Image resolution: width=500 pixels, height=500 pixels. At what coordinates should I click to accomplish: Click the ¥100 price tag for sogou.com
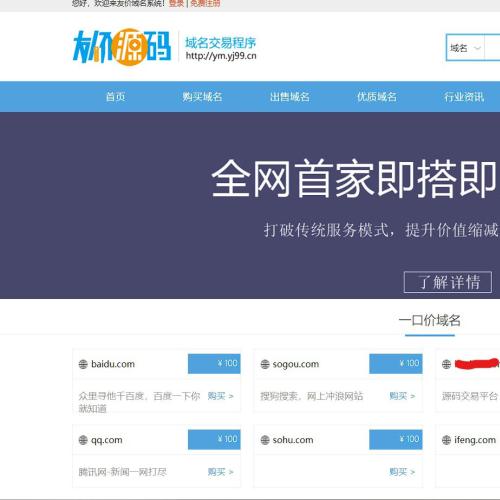coord(396,364)
